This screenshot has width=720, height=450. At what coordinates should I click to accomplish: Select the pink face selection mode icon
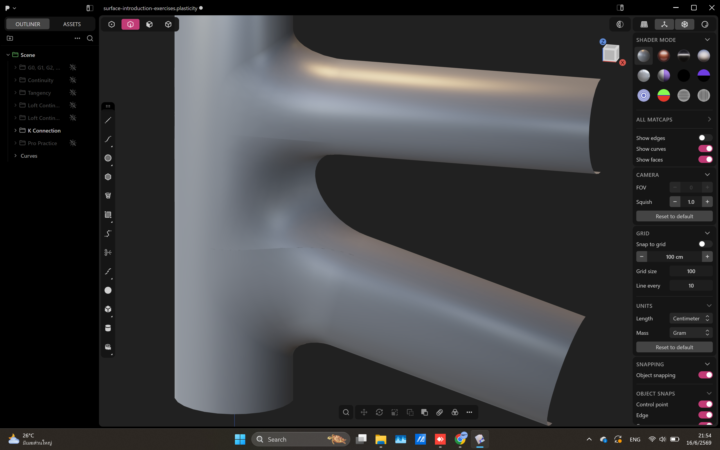coord(130,24)
